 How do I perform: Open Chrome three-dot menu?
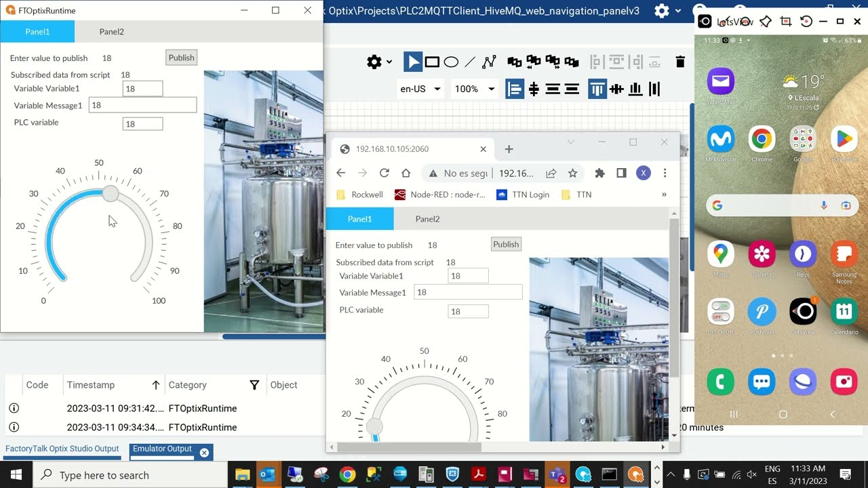[665, 174]
